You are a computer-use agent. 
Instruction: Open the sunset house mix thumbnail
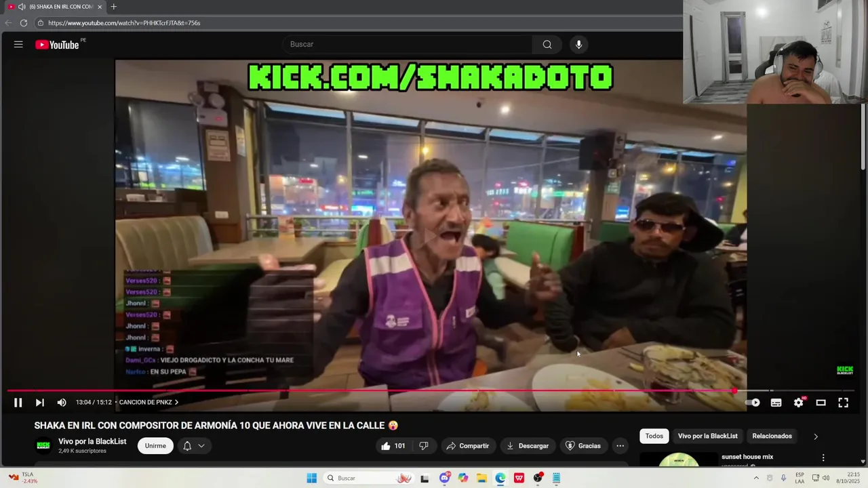tap(679, 460)
